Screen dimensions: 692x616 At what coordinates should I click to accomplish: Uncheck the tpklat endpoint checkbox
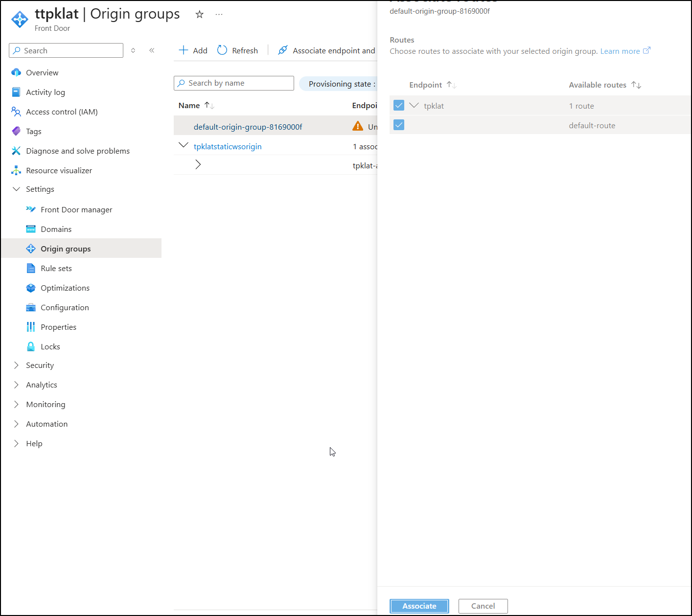pyautogui.click(x=399, y=105)
